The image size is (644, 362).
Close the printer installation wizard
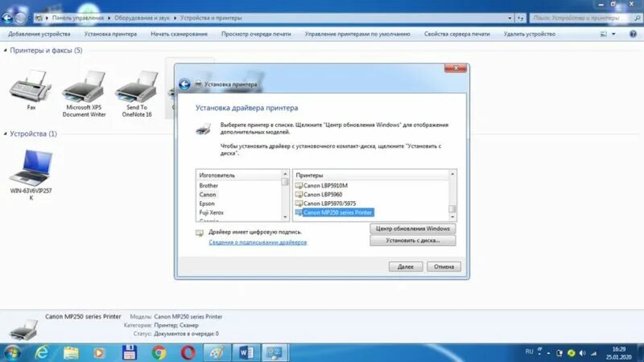[456, 68]
